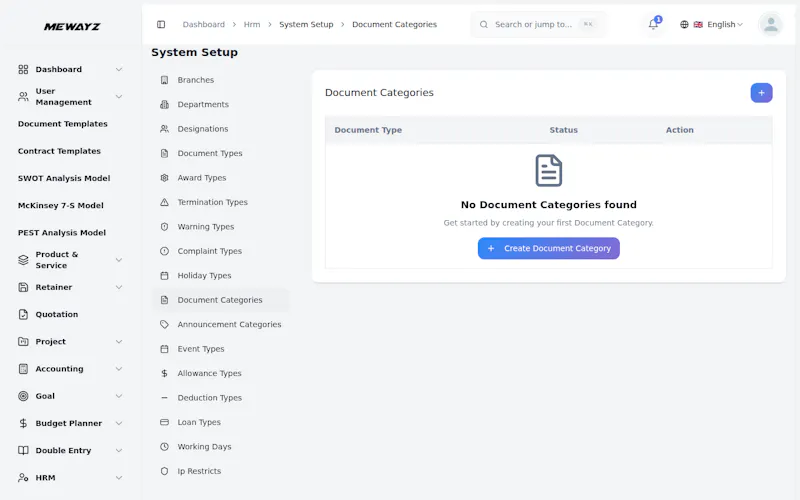Click the Award Types badge icon

pyautogui.click(x=164, y=178)
